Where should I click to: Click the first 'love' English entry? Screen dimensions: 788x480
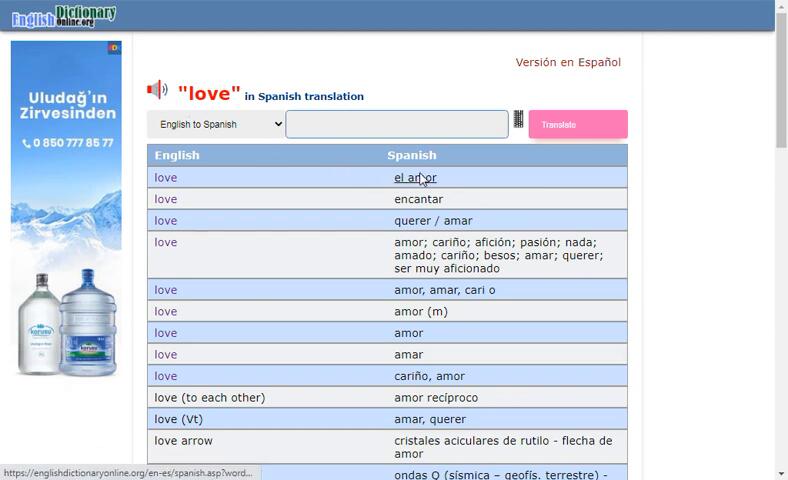coord(166,178)
